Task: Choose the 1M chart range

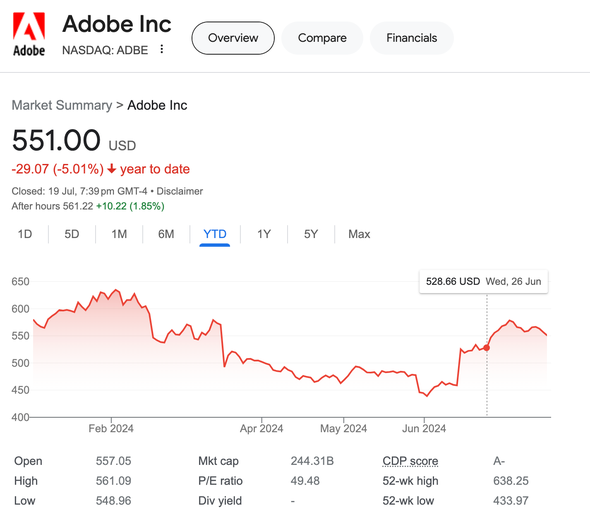Action: 119,234
